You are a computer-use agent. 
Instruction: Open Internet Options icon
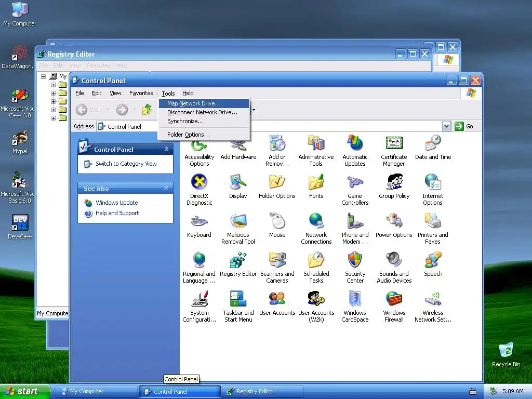[x=433, y=190]
